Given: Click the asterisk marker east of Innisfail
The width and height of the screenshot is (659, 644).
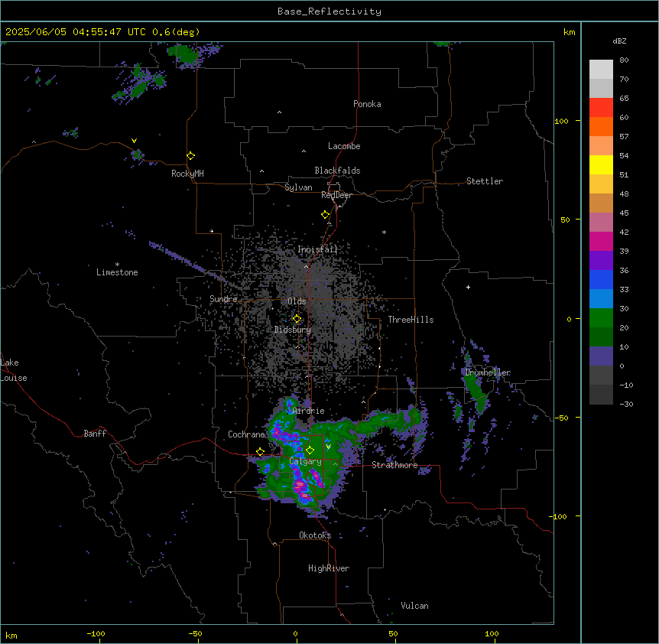Looking at the screenshot, I should [384, 232].
